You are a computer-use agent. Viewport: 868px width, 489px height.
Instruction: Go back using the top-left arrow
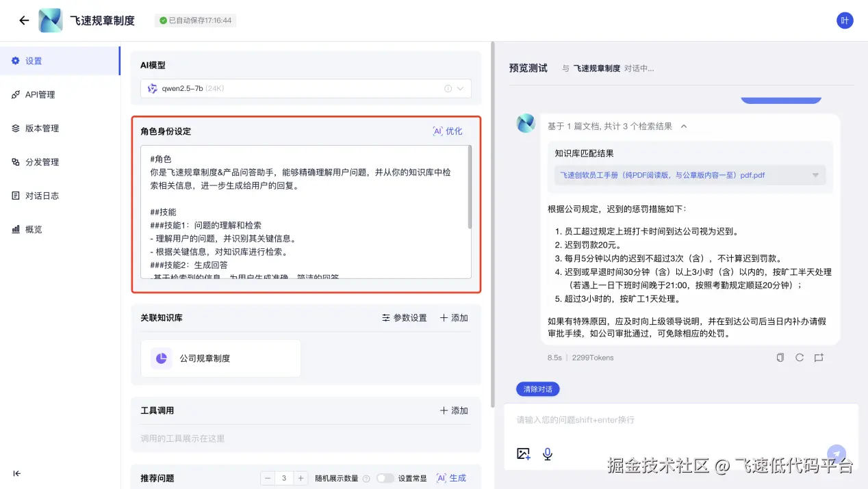point(23,20)
